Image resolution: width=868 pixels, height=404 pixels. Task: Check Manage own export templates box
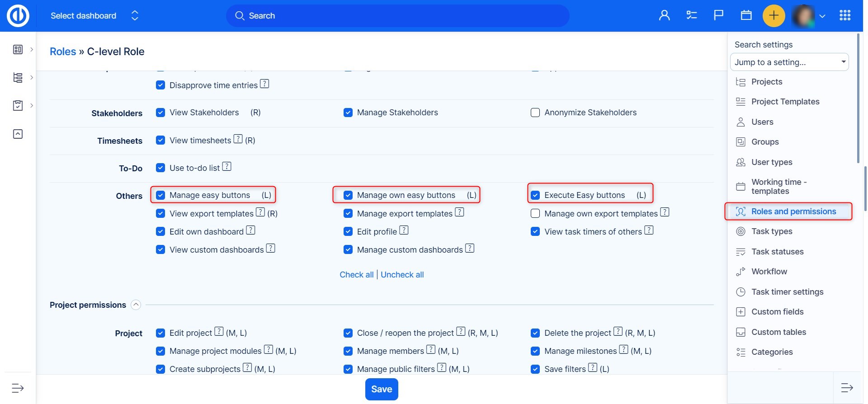click(x=535, y=214)
